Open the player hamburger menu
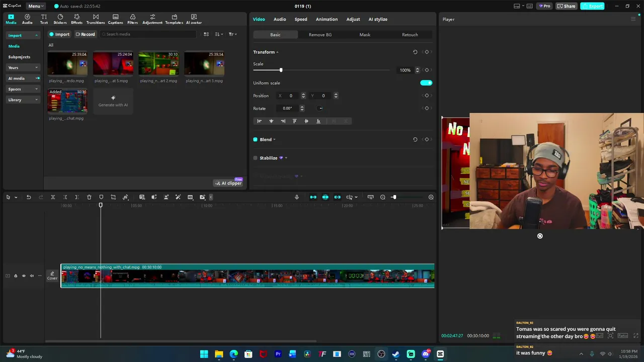 [x=633, y=19]
